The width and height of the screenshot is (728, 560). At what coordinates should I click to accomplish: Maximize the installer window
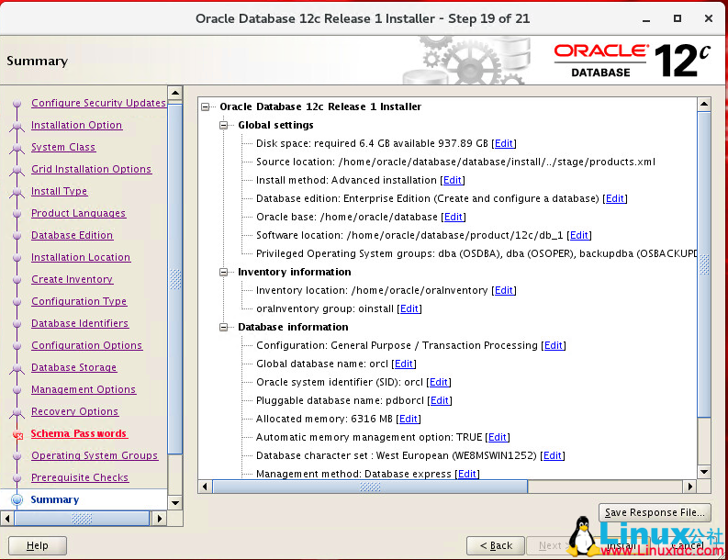(678, 18)
